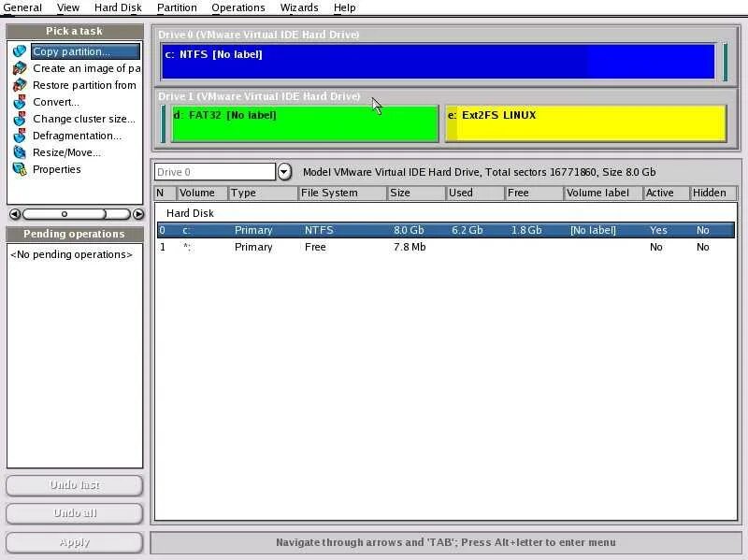The image size is (748, 560).
Task: Open the Partition menu
Action: (x=177, y=7)
